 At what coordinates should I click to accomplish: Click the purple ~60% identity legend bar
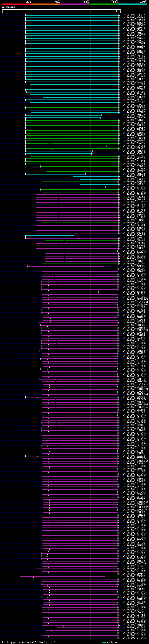(x=74, y=4)
